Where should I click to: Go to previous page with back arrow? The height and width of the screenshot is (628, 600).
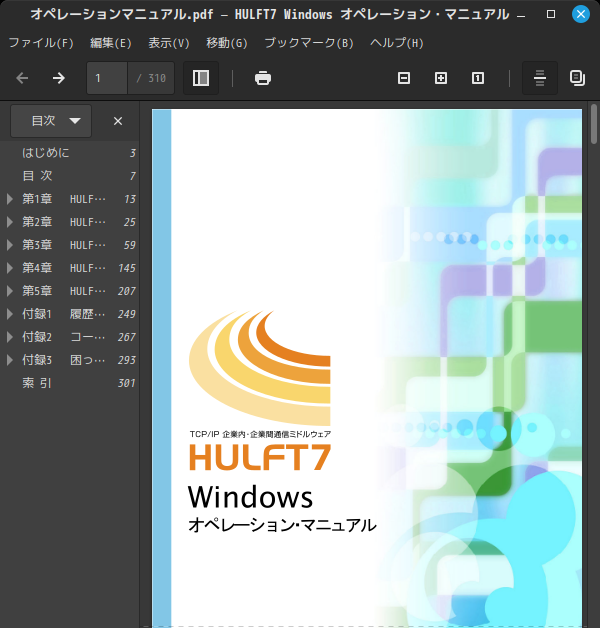click(22, 78)
